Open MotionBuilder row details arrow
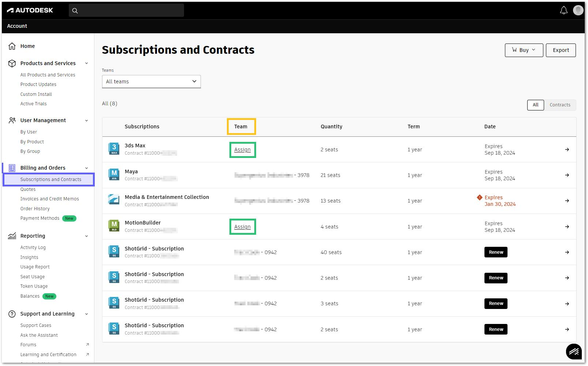 click(567, 227)
